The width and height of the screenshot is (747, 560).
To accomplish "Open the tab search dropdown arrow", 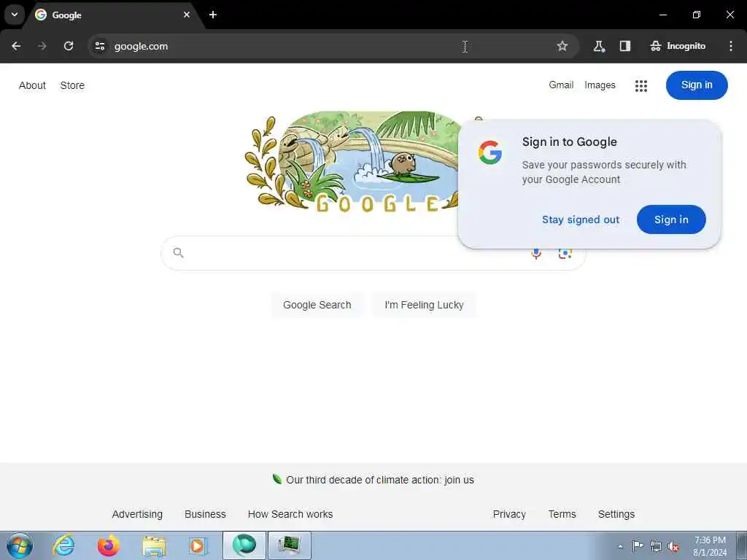I will (x=15, y=15).
